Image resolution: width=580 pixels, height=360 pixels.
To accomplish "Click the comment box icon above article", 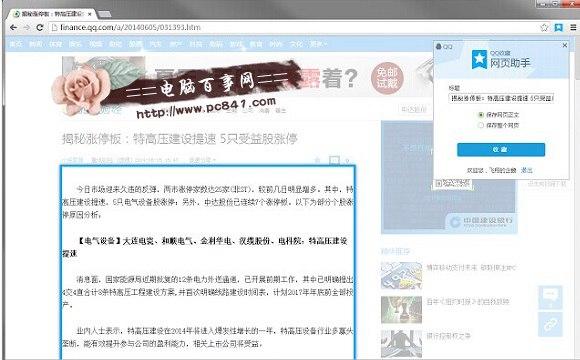I will [x=334, y=160].
